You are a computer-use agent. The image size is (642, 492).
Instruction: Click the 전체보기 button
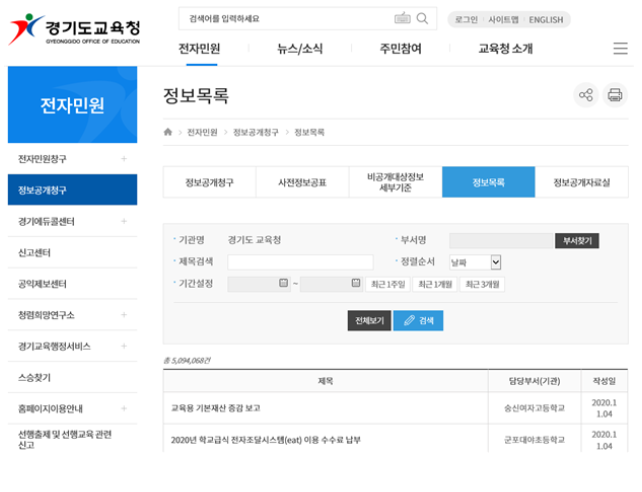tap(369, 320)
